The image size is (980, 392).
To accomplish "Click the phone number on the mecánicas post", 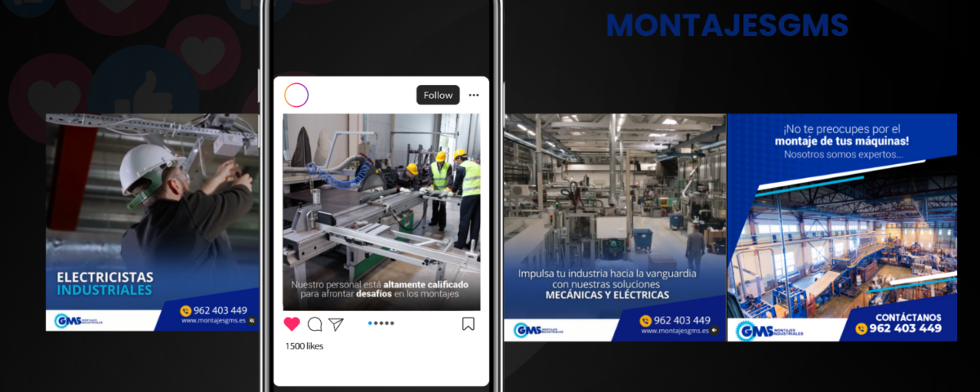I will click(x=682, y=320).
